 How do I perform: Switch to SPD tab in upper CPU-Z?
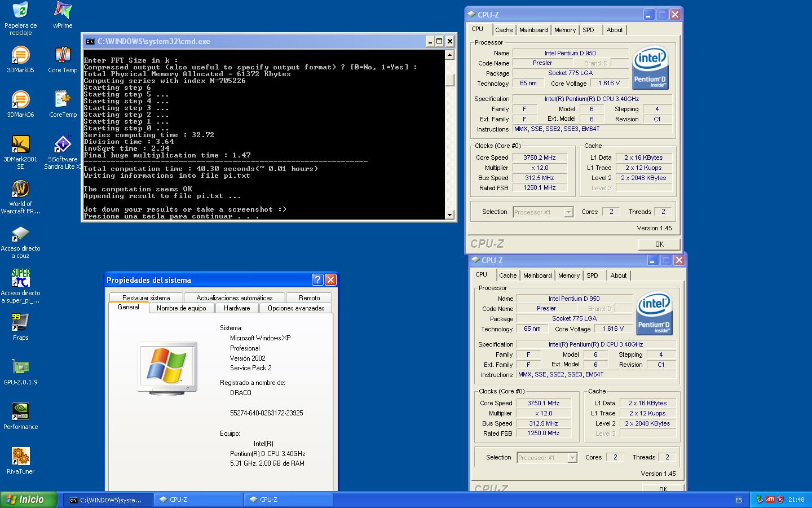pos(589,30)
